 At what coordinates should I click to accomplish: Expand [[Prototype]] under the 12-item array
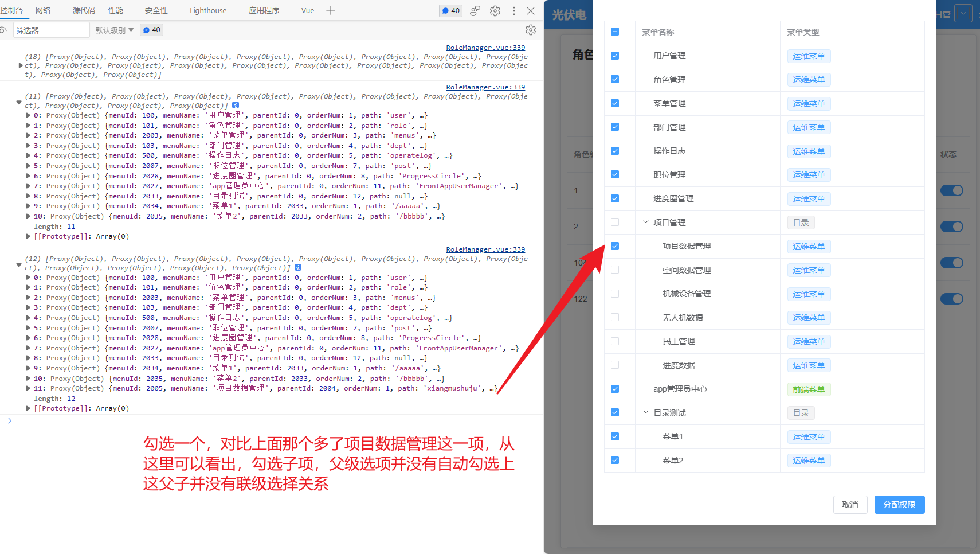(28, 408)
